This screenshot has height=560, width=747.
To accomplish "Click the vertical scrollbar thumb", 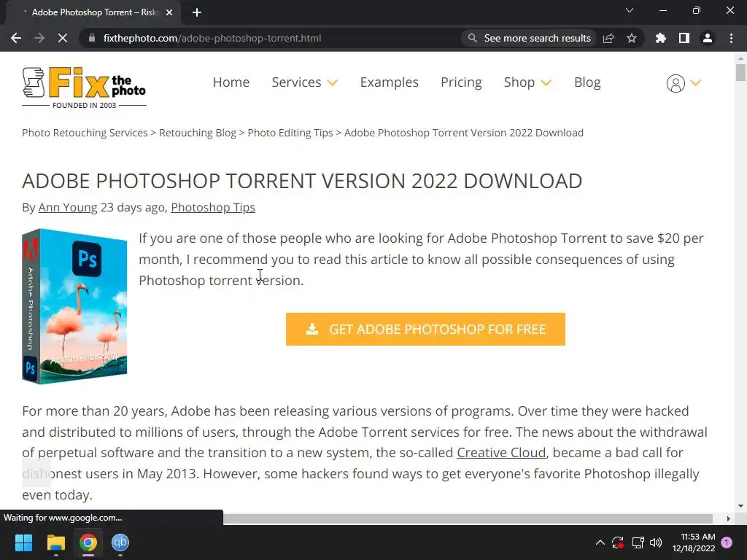I will click(740, 73).
